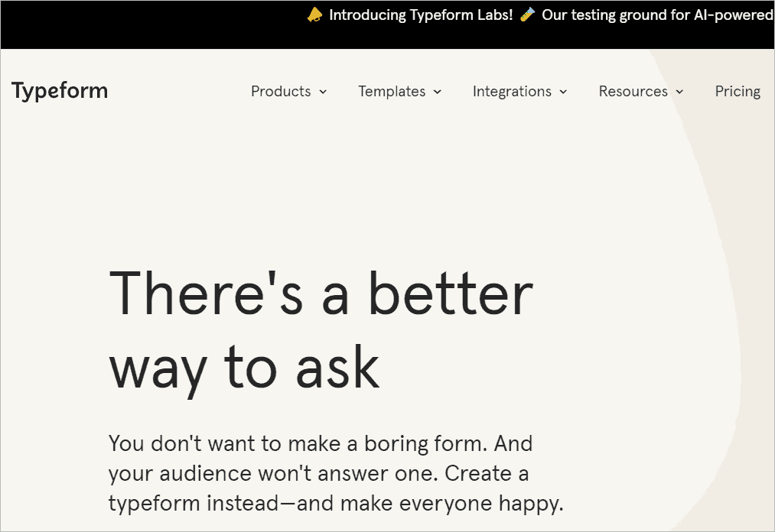Select Resources in the top navigation
This screenshot has height=532, width=775.
(633, 91)
